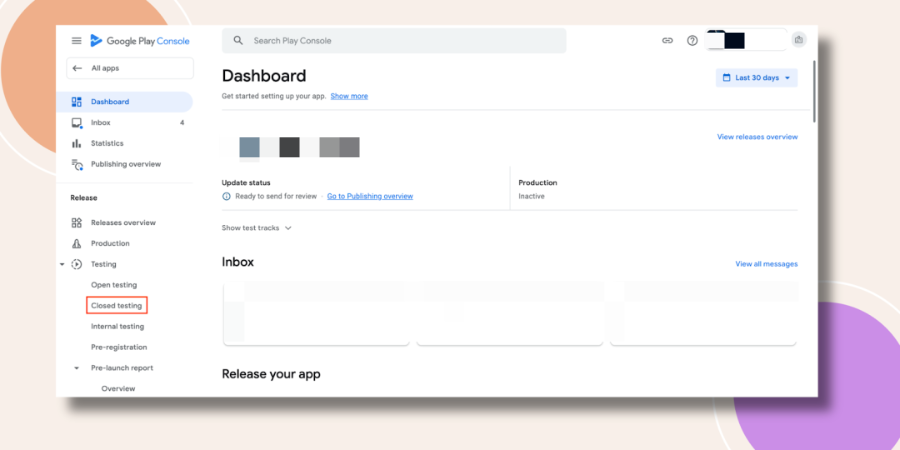Click the Dashboard sidebar icon

[76, 102]
